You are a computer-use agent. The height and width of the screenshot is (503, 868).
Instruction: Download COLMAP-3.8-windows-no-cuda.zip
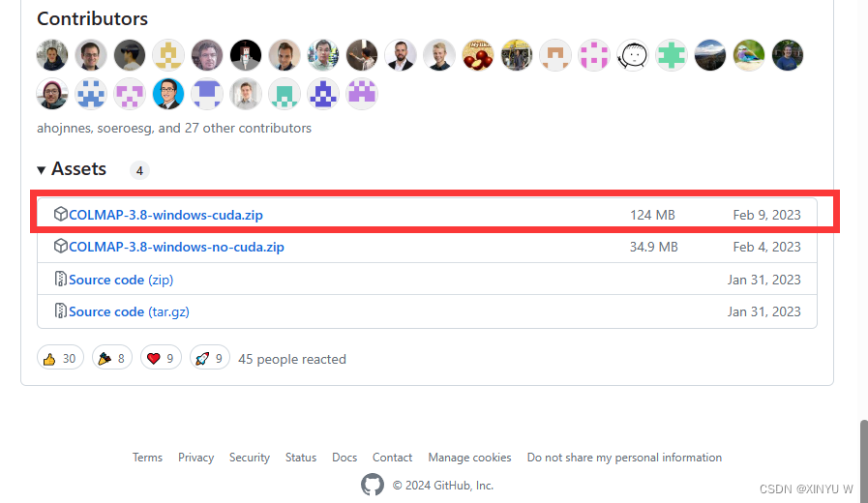tap(176, 247)
